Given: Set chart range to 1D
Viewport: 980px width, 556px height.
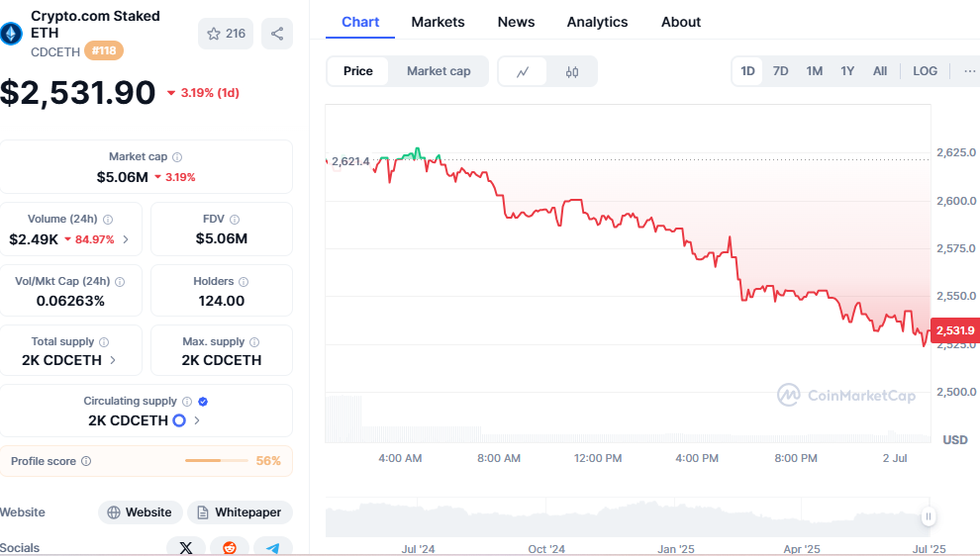Looking at the screenshot, I should pos(747,71).
